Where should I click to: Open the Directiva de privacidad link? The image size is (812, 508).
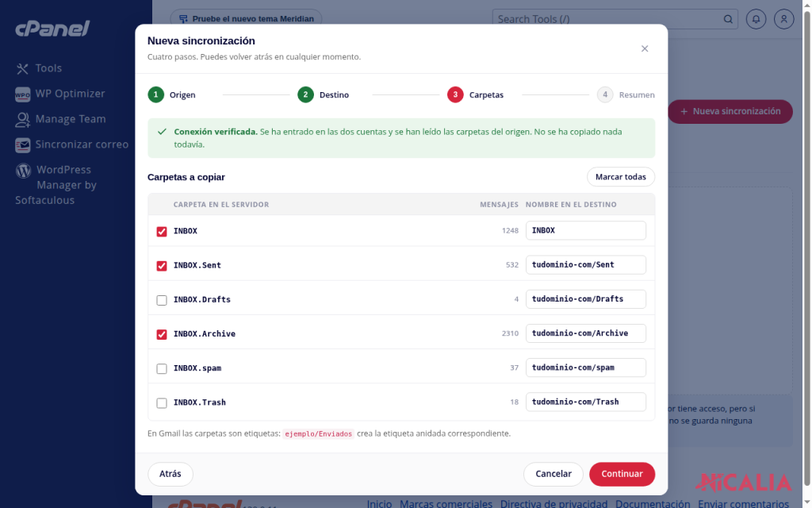coord(553,503)
